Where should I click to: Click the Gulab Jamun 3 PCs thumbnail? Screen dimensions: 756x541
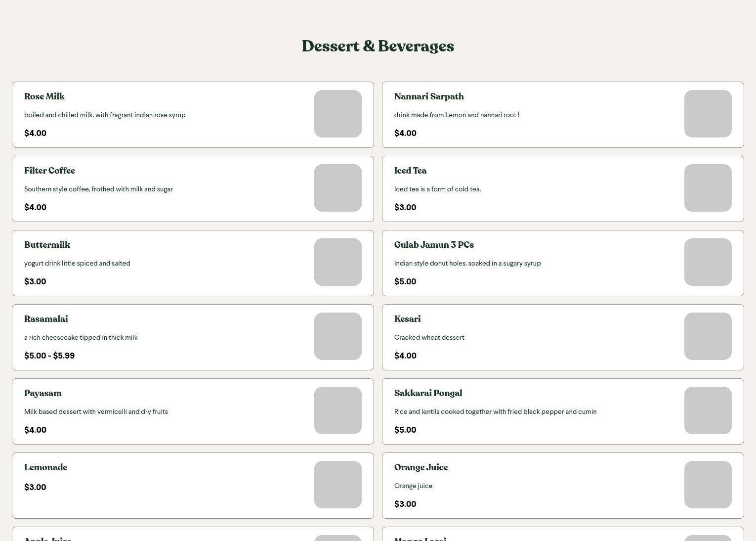point(708,262)
